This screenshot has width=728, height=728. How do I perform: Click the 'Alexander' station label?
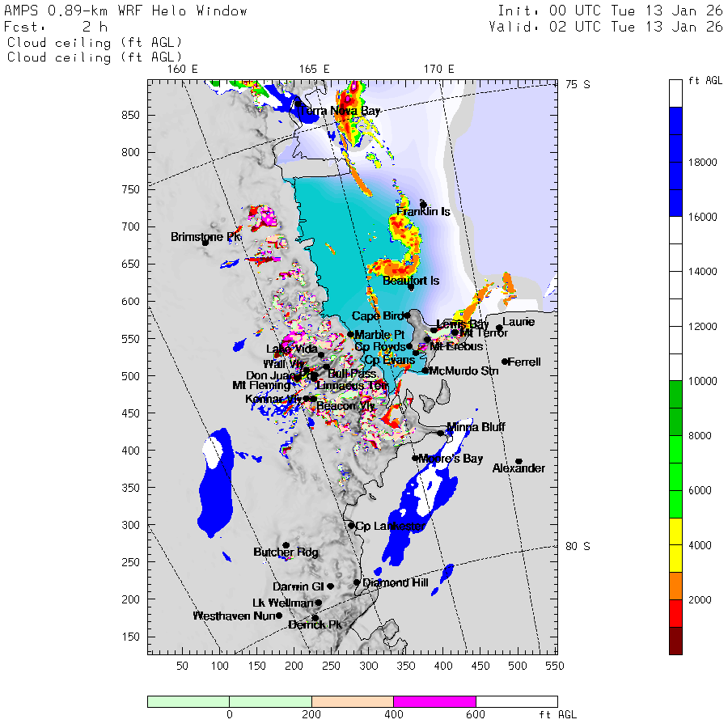pyautogui.click(x=518, y=468)
